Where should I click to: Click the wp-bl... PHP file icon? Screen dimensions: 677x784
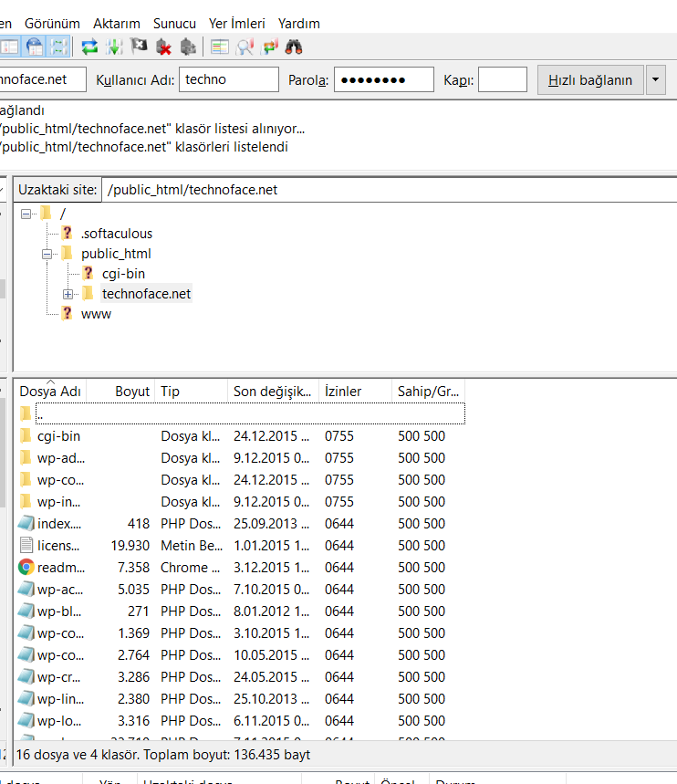click(x=26, y=611)
